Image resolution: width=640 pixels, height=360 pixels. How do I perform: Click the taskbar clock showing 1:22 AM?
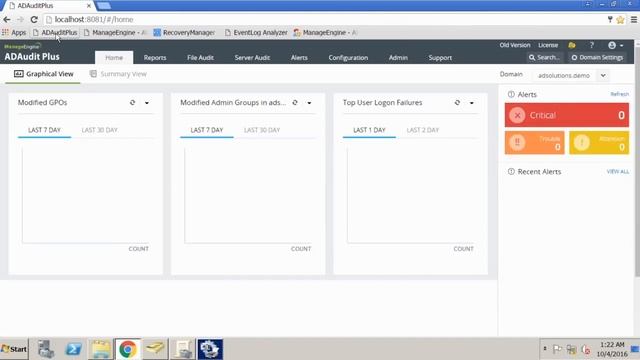tap(612, 349)
